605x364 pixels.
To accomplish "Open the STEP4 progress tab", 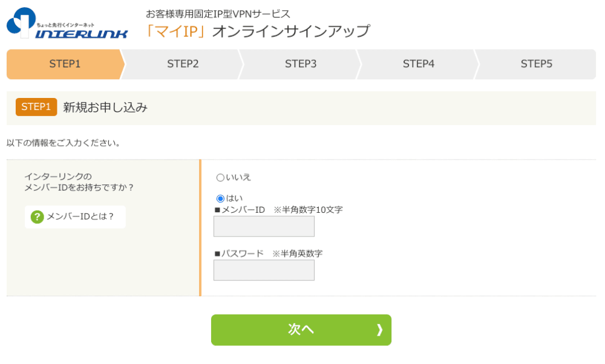I will point(419,64).
